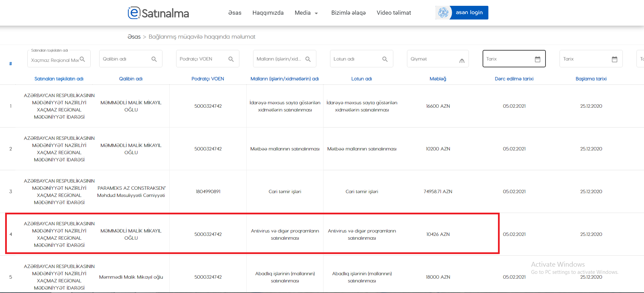Click the search icon in organization name filter

tap(82, 59)
